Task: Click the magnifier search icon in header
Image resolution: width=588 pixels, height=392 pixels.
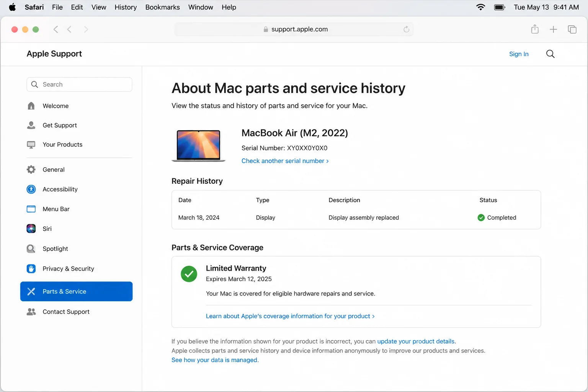Action: [550, 54]
